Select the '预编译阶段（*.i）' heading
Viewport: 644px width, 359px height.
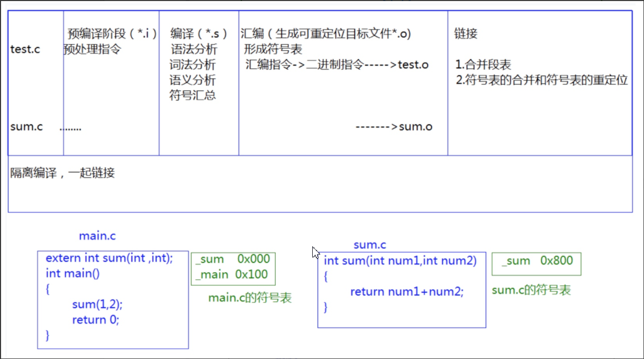click(x=113, y=34)
